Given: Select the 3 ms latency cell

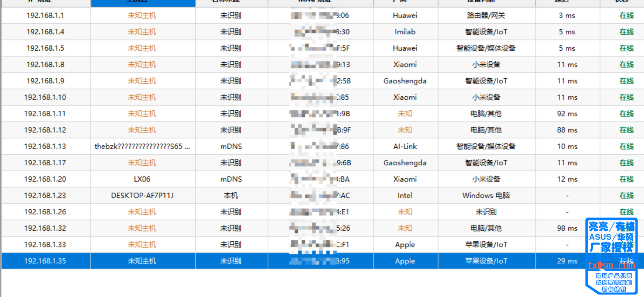Looking at the screenshot, I should pyautogui.click(x=567, y=15).
